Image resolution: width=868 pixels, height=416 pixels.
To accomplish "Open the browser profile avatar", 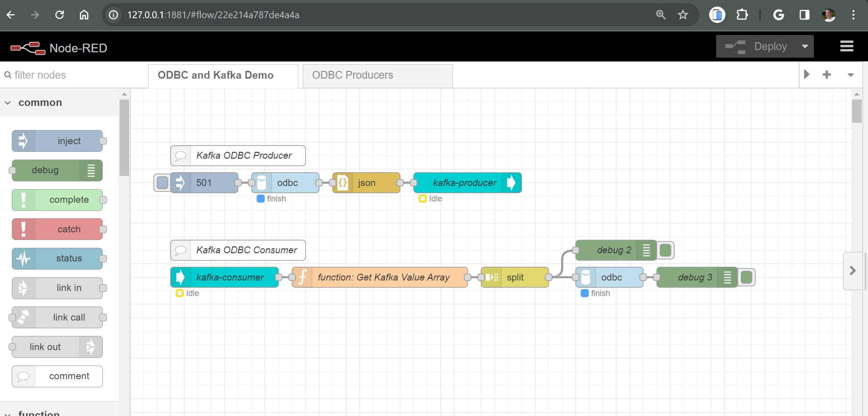I will pyautogui.click(x=829, y=15).
